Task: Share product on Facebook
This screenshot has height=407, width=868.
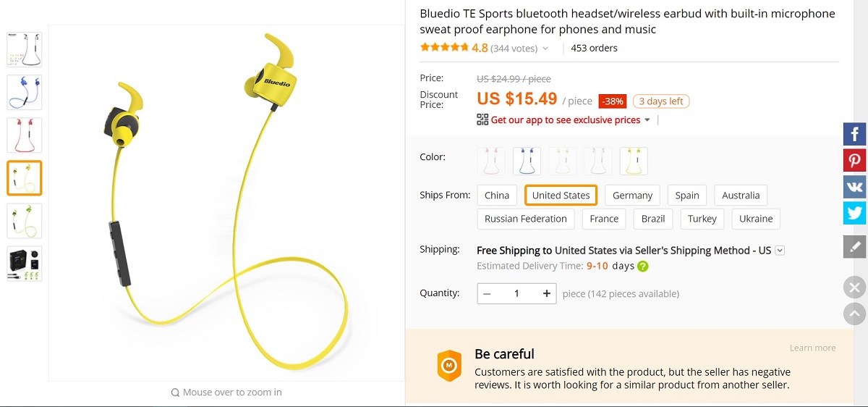Action: click(x=854, y=134)
